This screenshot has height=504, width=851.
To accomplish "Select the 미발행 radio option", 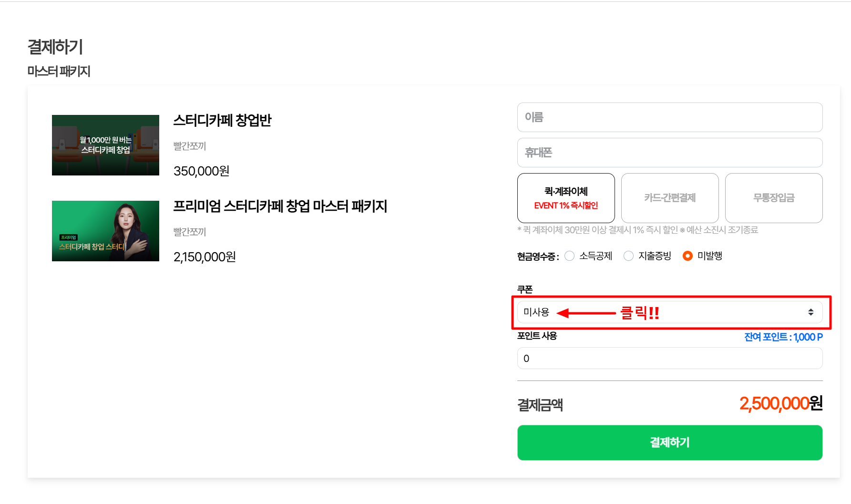I will (x=687, y=256).
